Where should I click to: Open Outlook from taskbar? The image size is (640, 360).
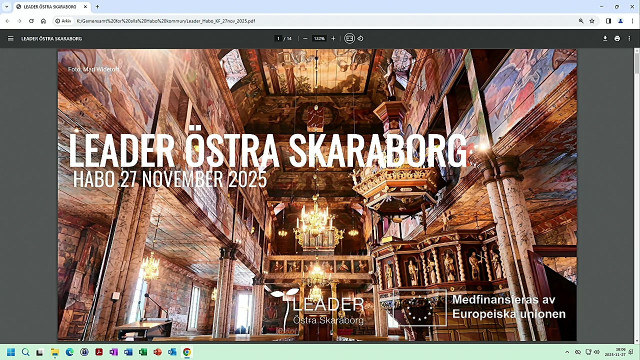tap(172, 352)
